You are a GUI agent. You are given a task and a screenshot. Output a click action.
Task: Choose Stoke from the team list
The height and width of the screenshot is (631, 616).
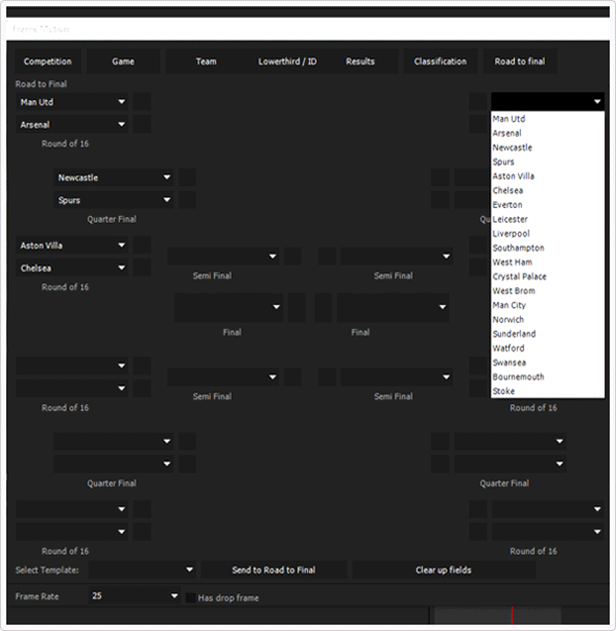[548, 391]
